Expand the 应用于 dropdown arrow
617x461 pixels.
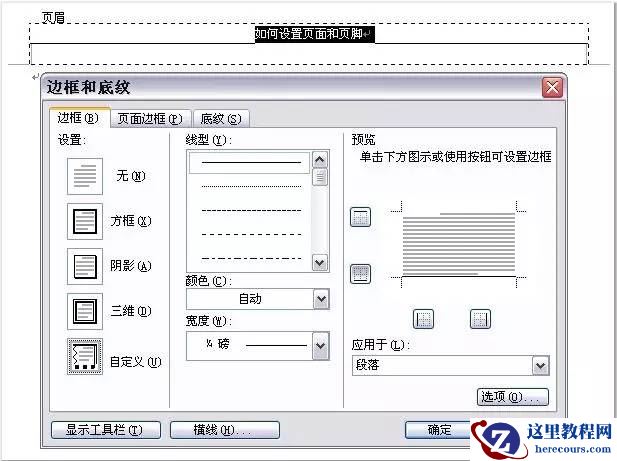tap(541, 366)
